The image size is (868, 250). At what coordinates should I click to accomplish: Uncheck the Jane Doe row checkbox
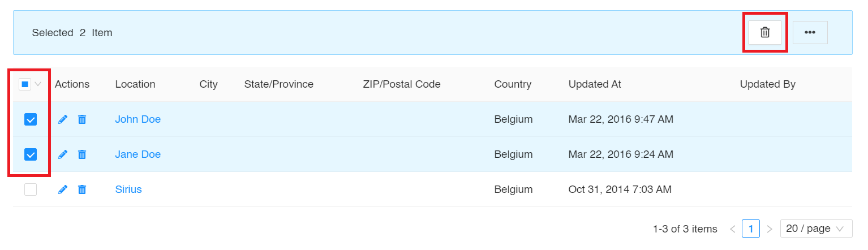pyautogui.click(x=31, y=154)
